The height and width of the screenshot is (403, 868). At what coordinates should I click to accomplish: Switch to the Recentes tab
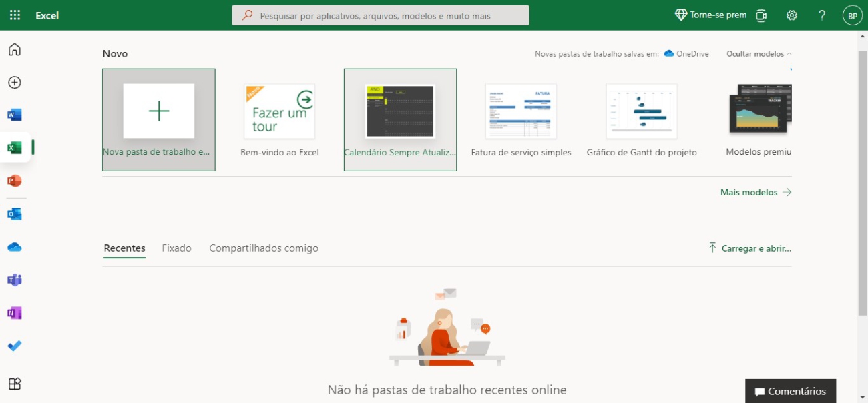click(125, 248)
